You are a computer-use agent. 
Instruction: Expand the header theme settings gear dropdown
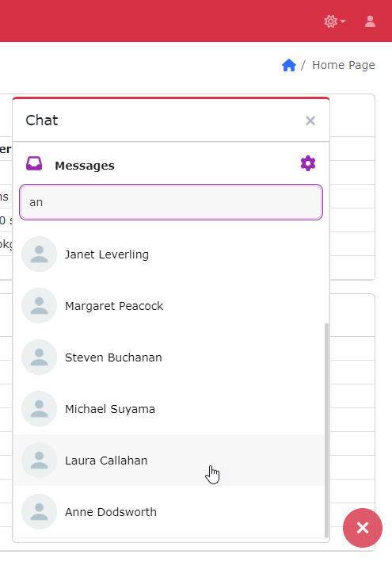point(334,21)
